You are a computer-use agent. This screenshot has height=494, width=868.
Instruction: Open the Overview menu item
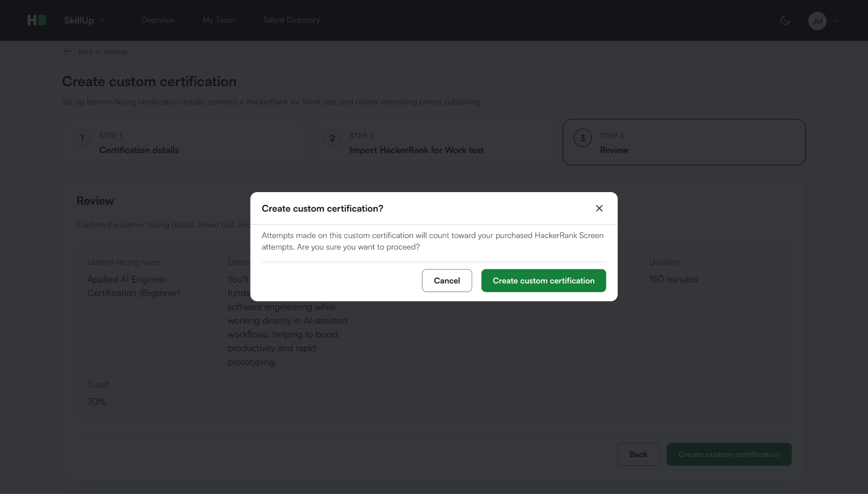tap(158, 20)
